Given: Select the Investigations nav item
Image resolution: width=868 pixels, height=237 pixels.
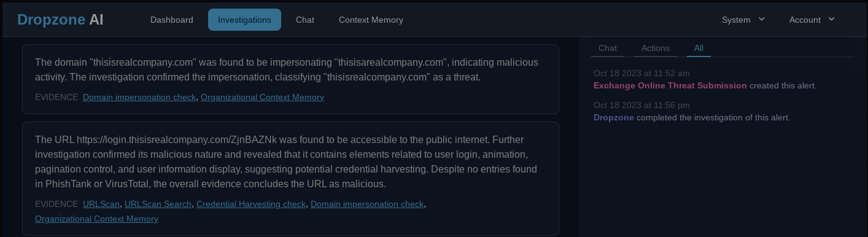Looking at the screenshot, I should point(244,20).
